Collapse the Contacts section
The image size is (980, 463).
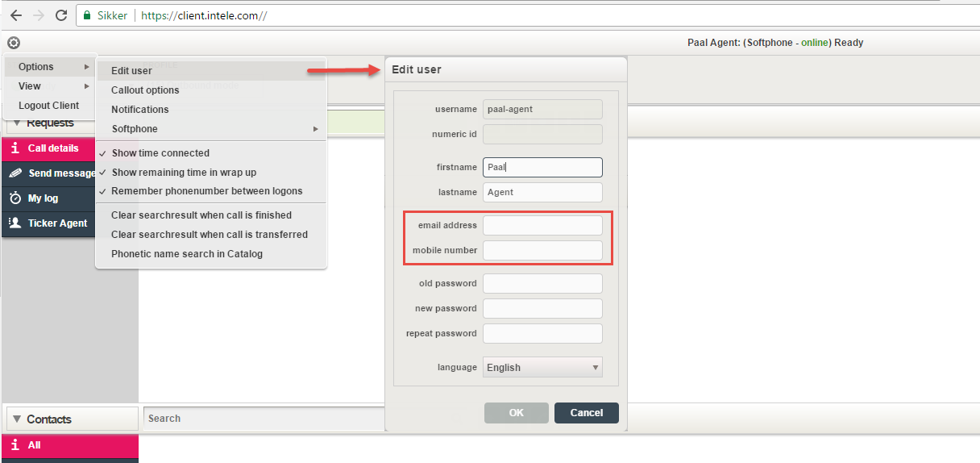pyautogui.click(x=16, y=419)
